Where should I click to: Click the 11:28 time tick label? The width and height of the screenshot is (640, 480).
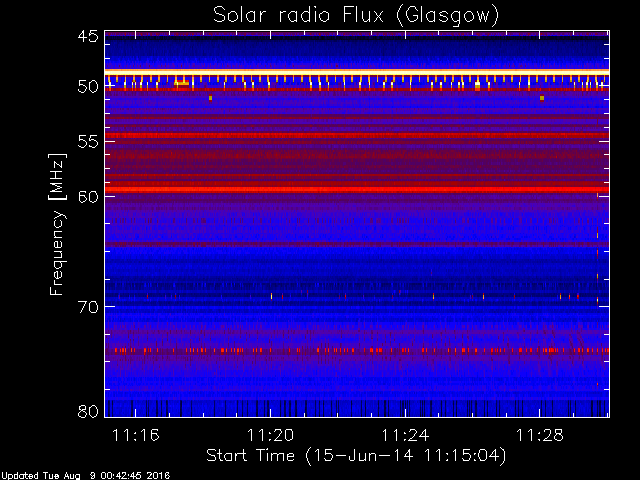(540, 435)
